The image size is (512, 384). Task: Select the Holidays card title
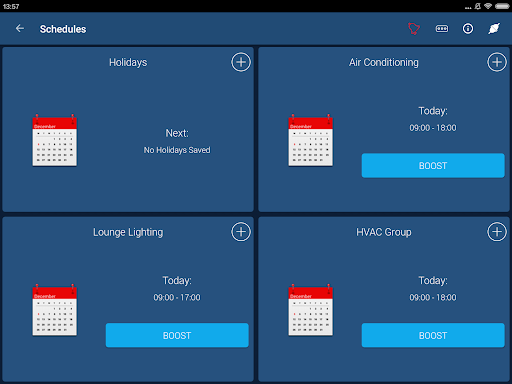pos(128,63)
